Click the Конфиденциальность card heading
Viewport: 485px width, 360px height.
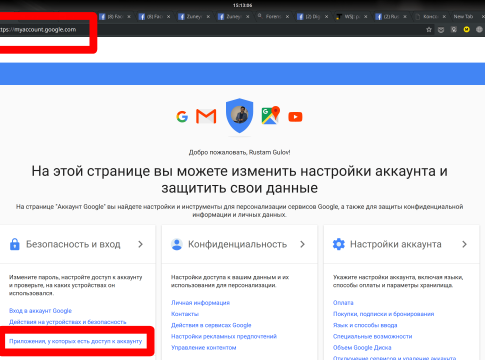[237, 244]
